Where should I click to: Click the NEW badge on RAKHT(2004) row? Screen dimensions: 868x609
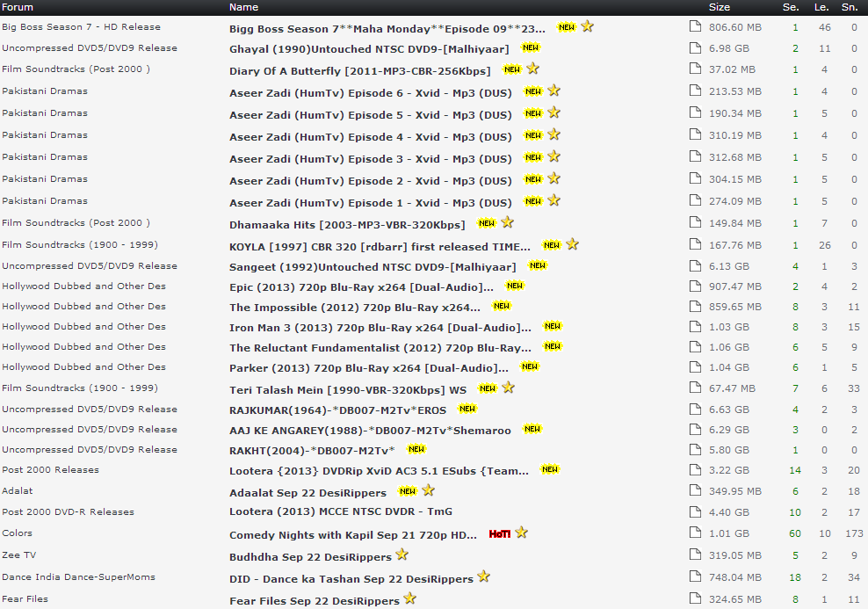tap(416, 449)
